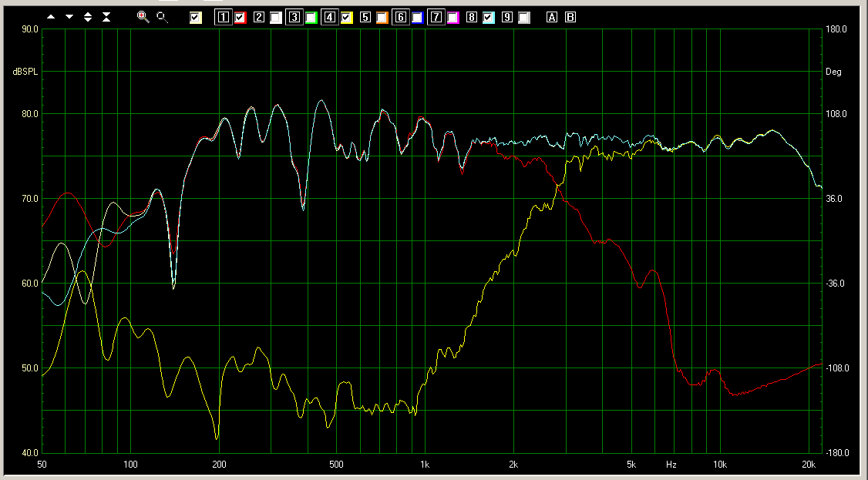Click the scroll graph down arrow icon
Image resolution: width=868 pixels, height=480 pixels.
pos(69,16)
